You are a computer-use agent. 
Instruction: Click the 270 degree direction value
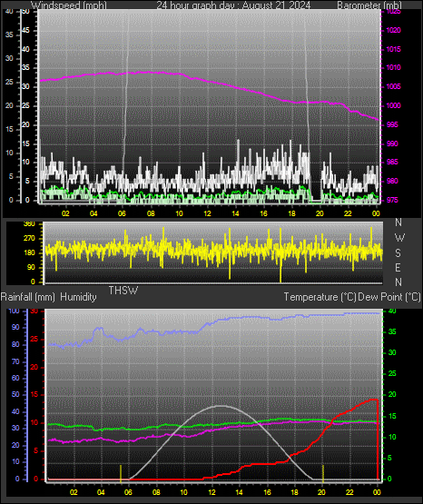tap(29, 239)
